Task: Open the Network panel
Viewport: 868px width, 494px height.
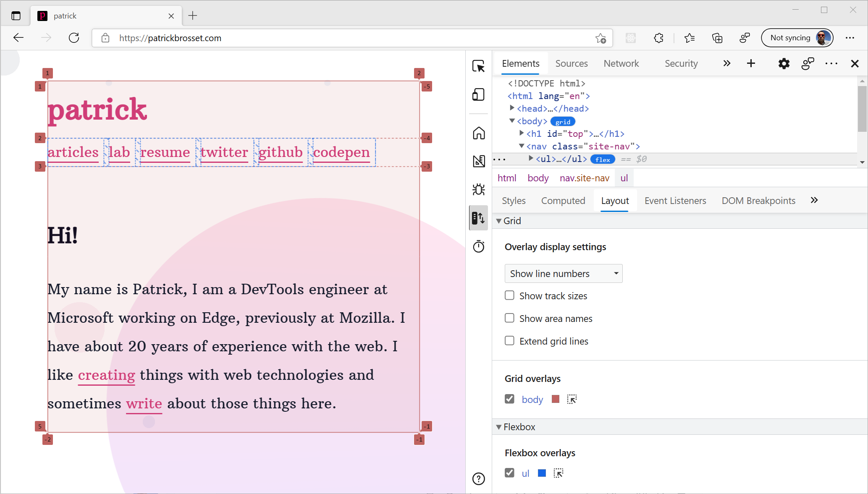Action: [x=621, y=63]
